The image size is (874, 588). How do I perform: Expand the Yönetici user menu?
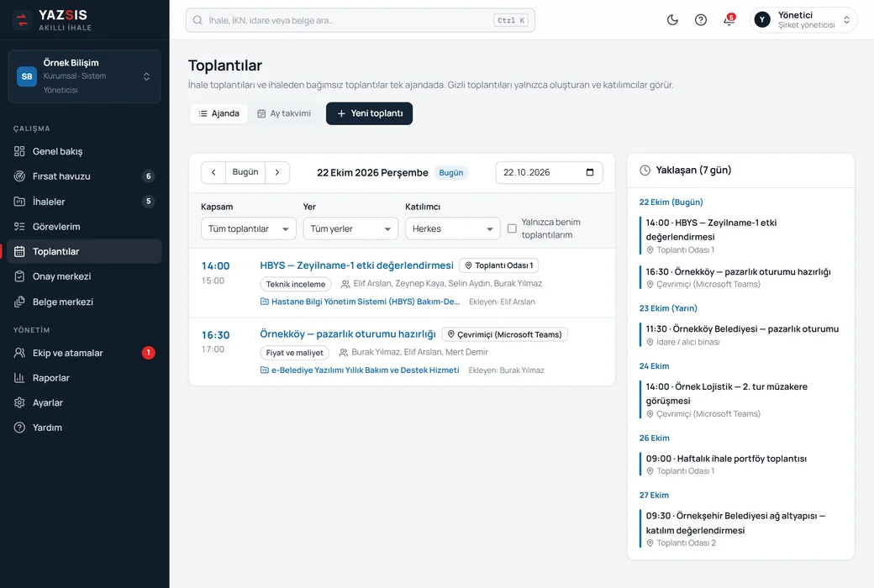point(803,20)
